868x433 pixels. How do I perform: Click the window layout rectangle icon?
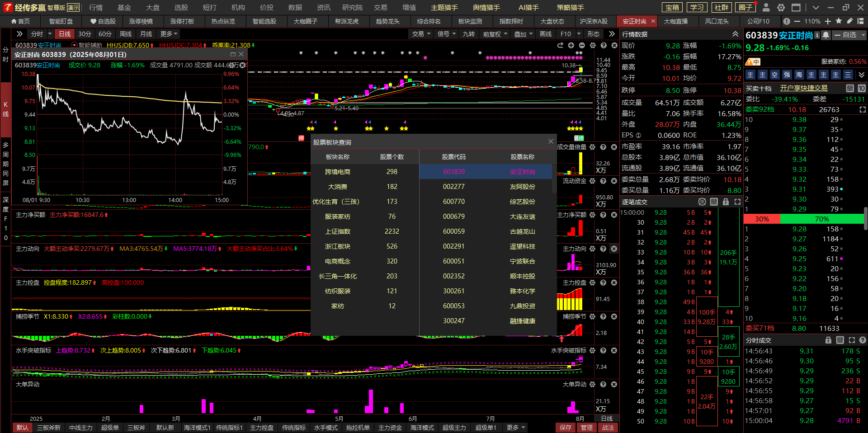coord(796,7)
